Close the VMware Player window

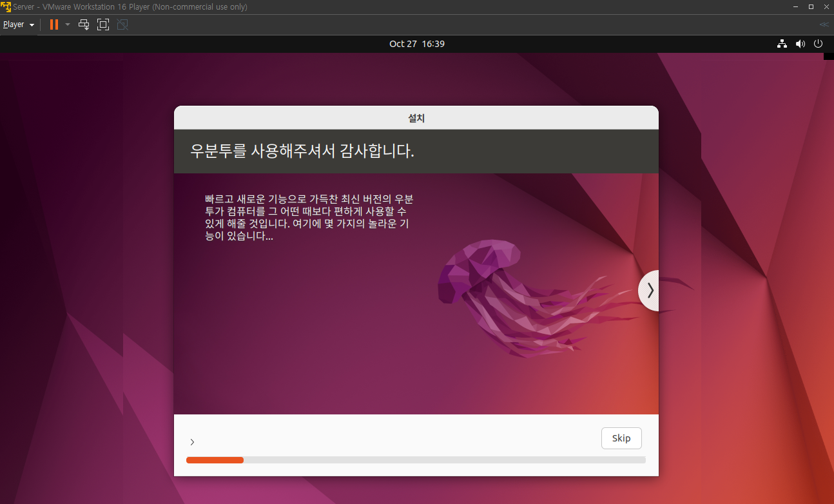[826, 6]
